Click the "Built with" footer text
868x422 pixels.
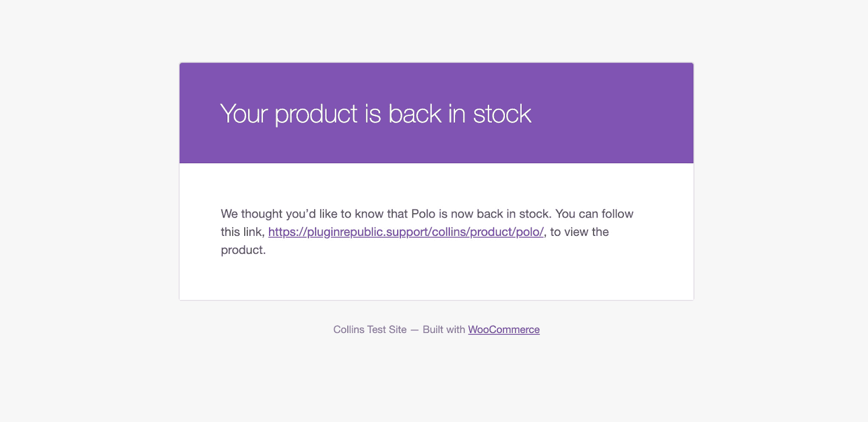444,330
